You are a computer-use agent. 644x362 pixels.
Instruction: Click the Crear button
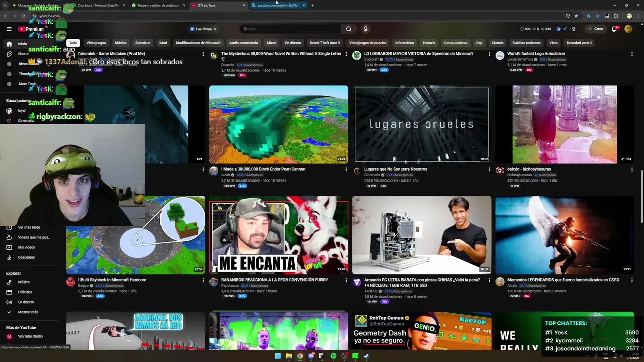[x=595, y=29]
